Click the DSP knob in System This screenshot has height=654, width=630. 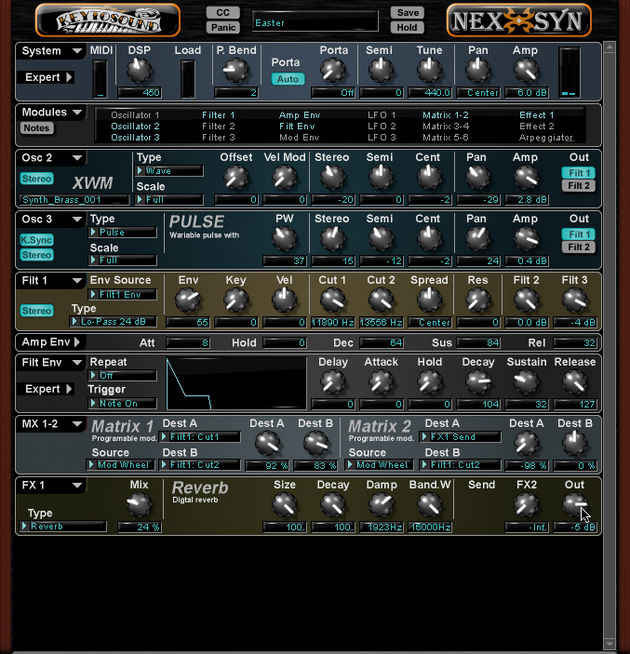tap(139, 70)
